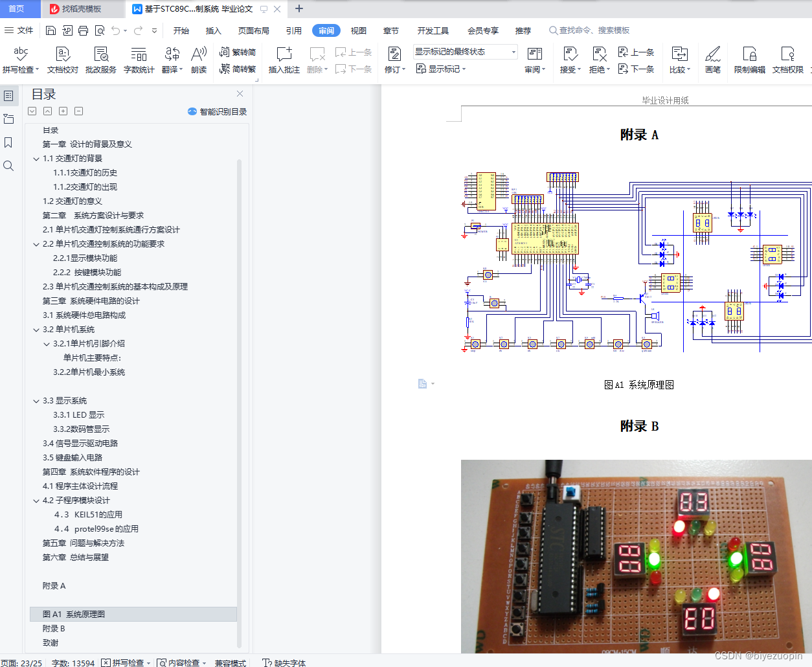Click the command search field
Viewport: 812px width, 667px height.
pos(589,30)
